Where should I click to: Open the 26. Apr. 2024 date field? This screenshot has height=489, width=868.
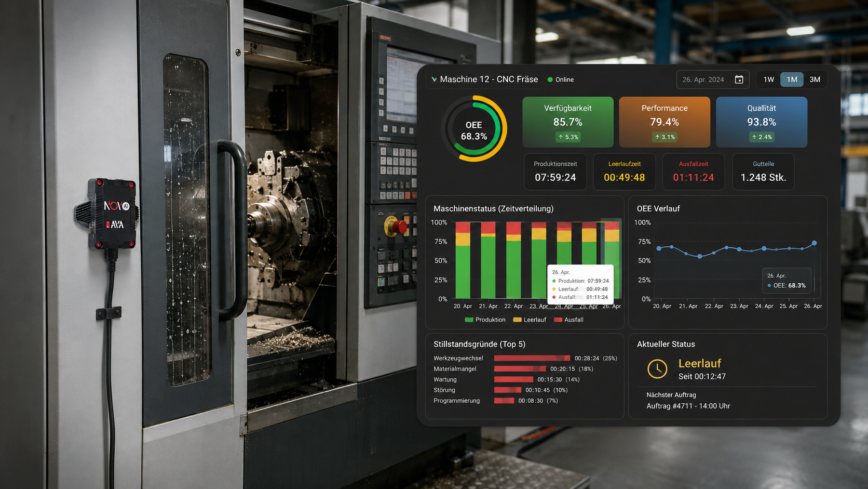(x=712, y=80)
